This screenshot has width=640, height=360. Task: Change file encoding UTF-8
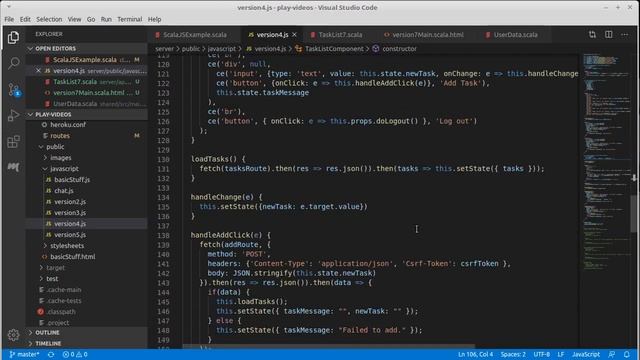[x=542, y=354]
